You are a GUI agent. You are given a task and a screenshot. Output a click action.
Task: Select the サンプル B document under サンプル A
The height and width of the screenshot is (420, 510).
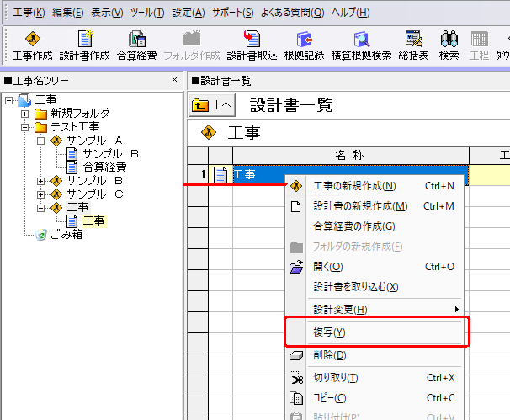pyautogui.click(x=110, y=153)
